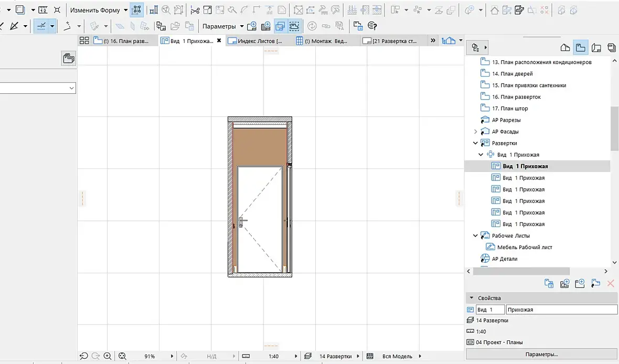Click the Параметры... button in properties
Viewport: 619px width, 364px height.
point(541,354)
